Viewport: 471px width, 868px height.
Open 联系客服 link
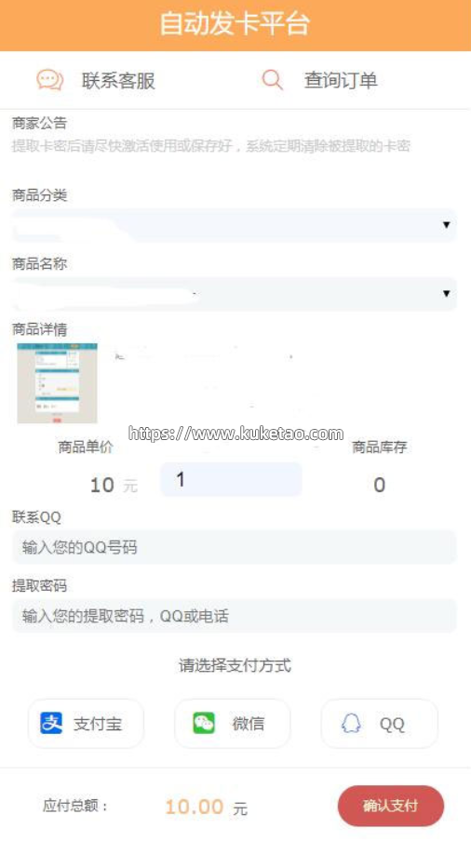tap(118, 81)
